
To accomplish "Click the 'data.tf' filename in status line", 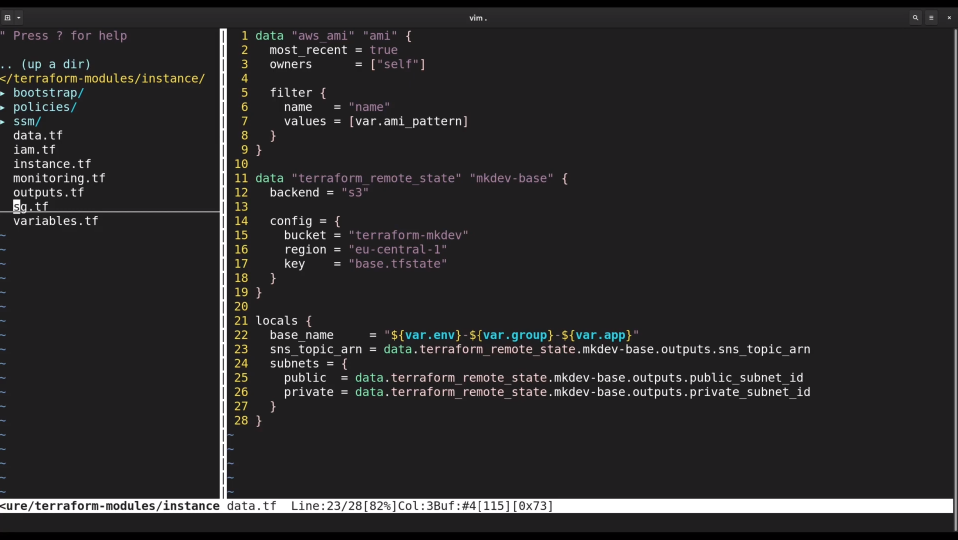I will 252,506.
